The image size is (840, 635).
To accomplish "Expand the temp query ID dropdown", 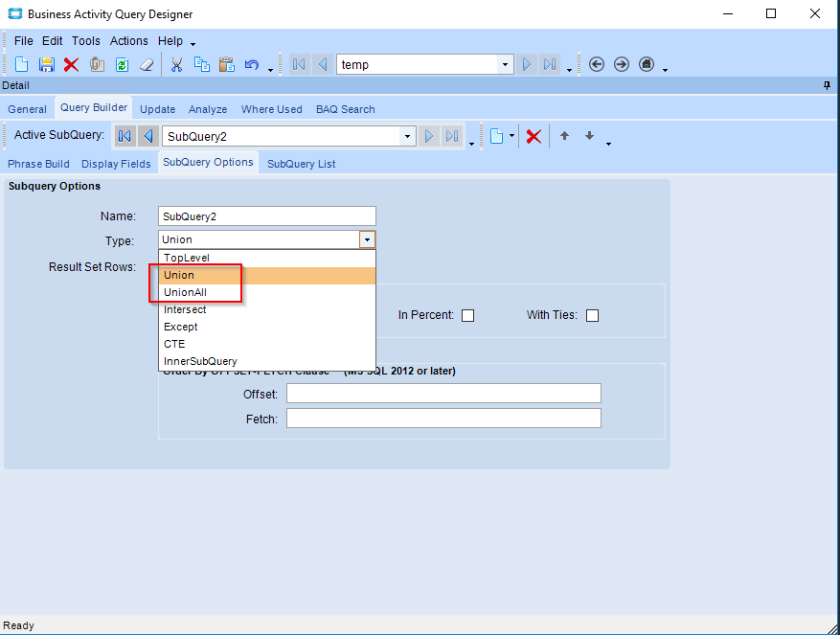I will (506, 65).
